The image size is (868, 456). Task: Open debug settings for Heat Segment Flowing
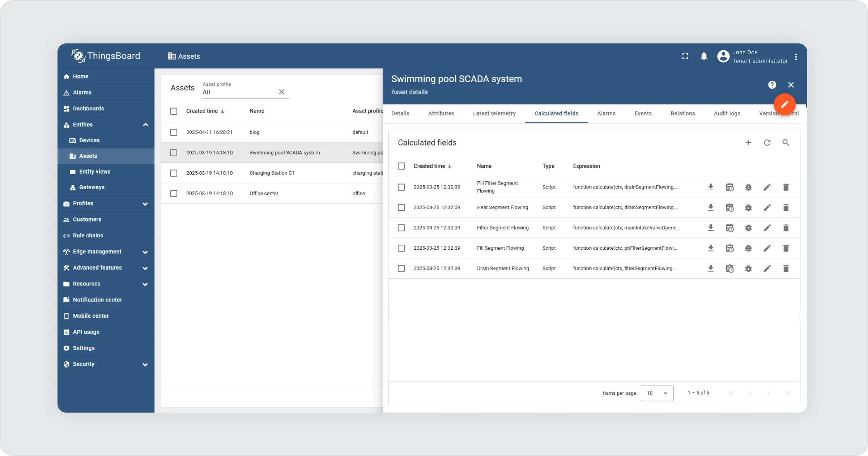coord(748,208)
